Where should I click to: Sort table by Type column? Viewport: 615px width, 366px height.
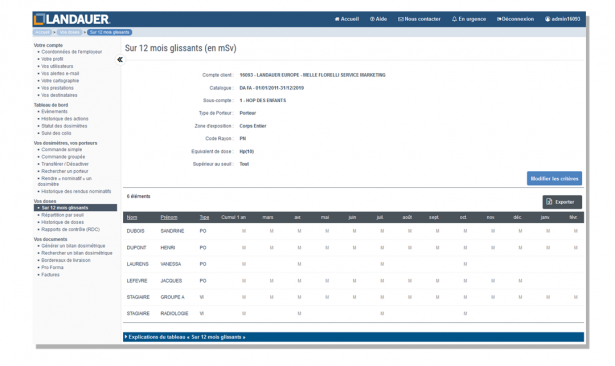[204, 217]
